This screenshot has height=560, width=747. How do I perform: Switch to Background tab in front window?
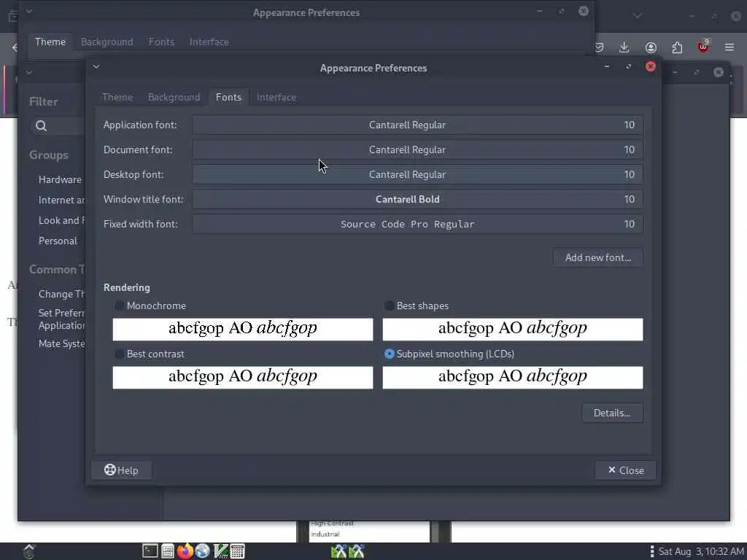pos(174,97)
